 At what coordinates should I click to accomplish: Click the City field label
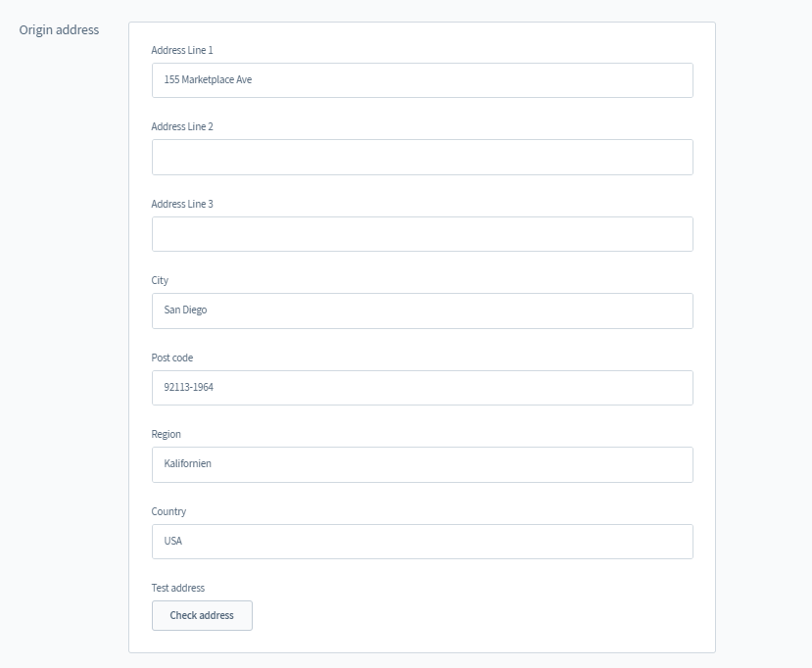coord(160,280)
